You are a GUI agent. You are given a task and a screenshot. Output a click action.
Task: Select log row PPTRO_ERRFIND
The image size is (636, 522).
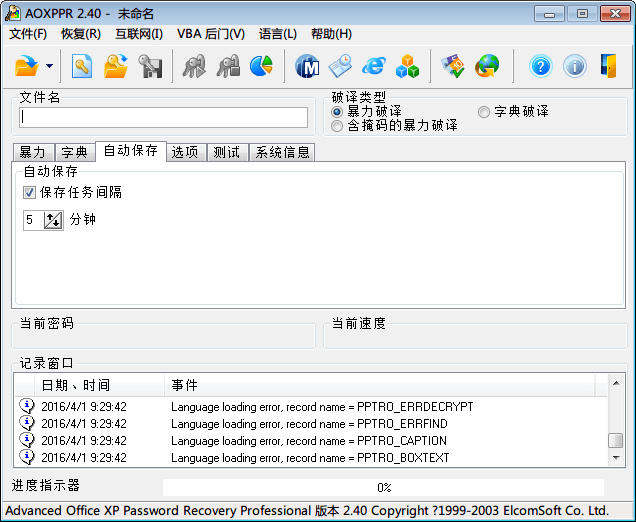click(312, 423)
